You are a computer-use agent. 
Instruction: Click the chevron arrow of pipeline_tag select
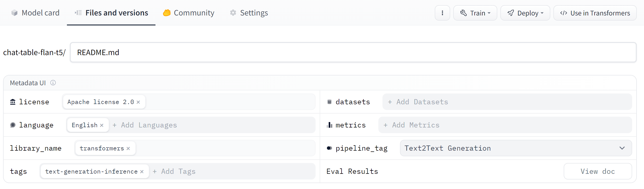622,148
